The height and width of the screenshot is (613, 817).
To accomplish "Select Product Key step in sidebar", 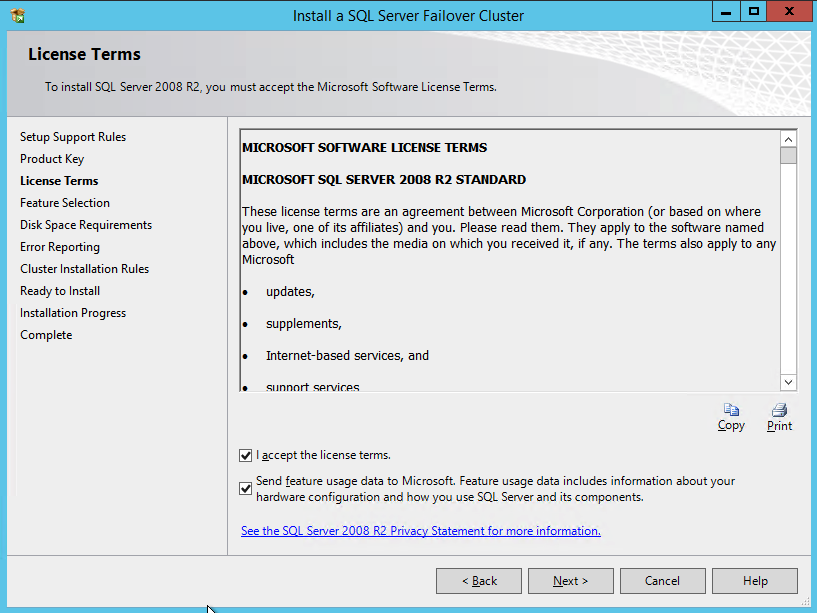I will [52, 159].
